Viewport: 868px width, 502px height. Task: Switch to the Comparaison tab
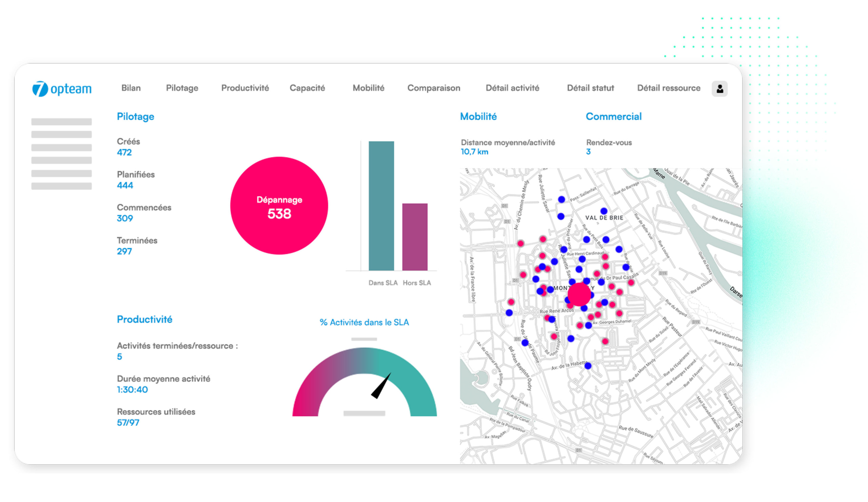(434, 88)
